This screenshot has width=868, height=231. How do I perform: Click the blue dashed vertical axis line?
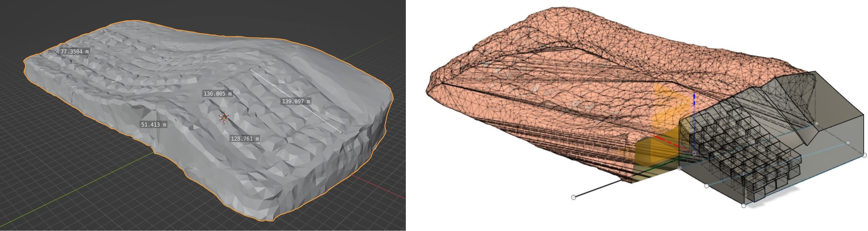tap(694, 123)
